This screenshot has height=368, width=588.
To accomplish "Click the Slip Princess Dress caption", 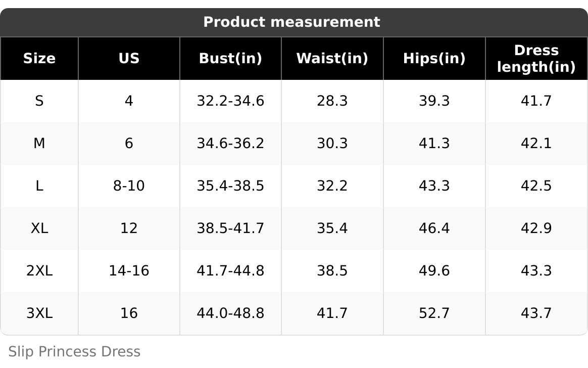I will (74, 352).
